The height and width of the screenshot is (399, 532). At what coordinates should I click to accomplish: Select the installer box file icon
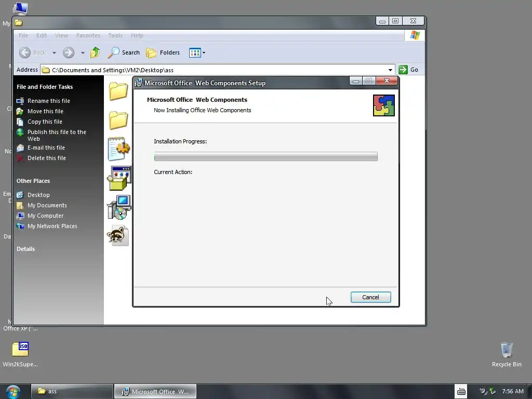[119, 178]
